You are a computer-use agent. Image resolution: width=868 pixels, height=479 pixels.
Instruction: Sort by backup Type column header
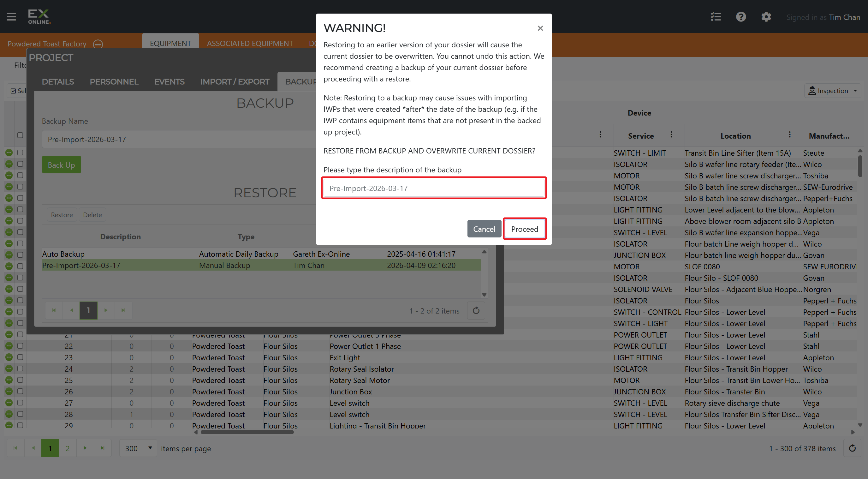(x=246, y=237)
